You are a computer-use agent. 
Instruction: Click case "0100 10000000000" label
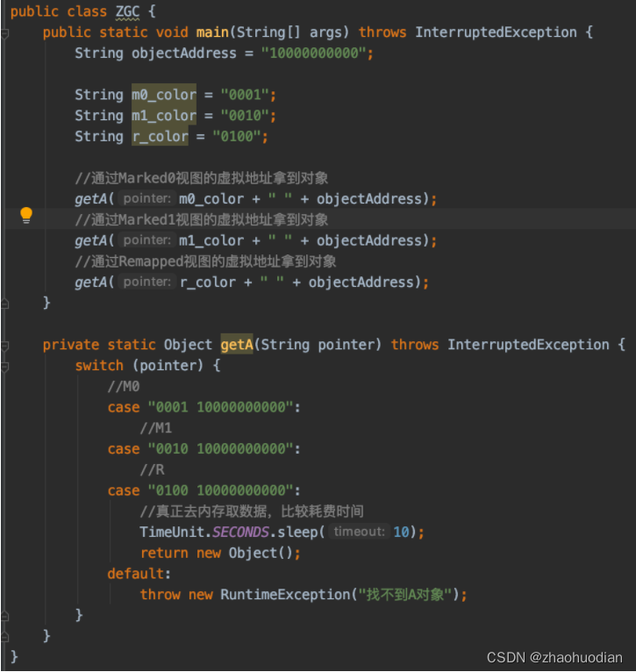coord(204,490)
